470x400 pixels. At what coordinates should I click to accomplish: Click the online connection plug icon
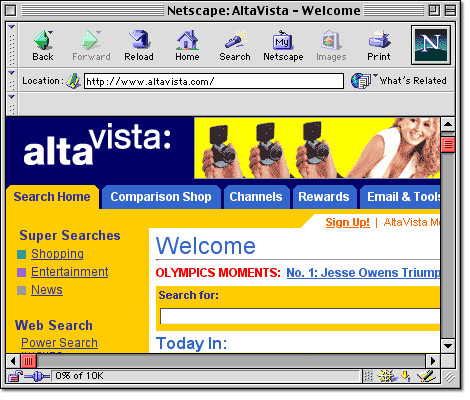(x=37, y=377)
